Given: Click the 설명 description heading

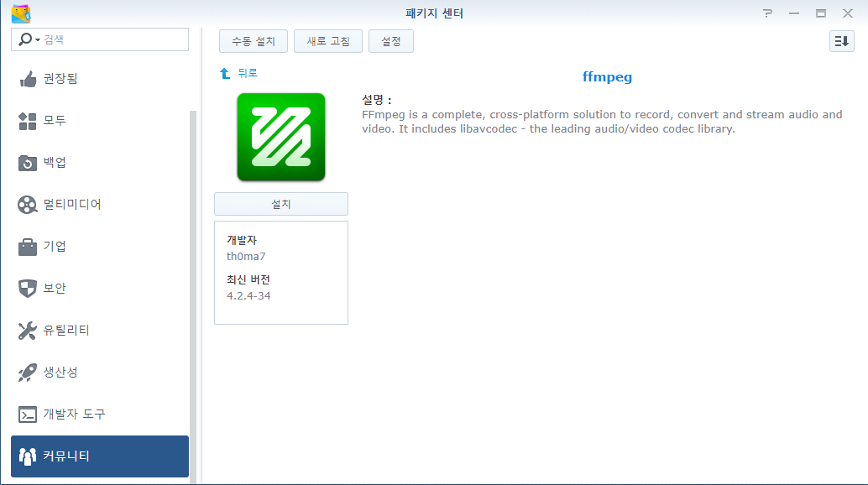Looking at the screenshot, I should point(377,100).
